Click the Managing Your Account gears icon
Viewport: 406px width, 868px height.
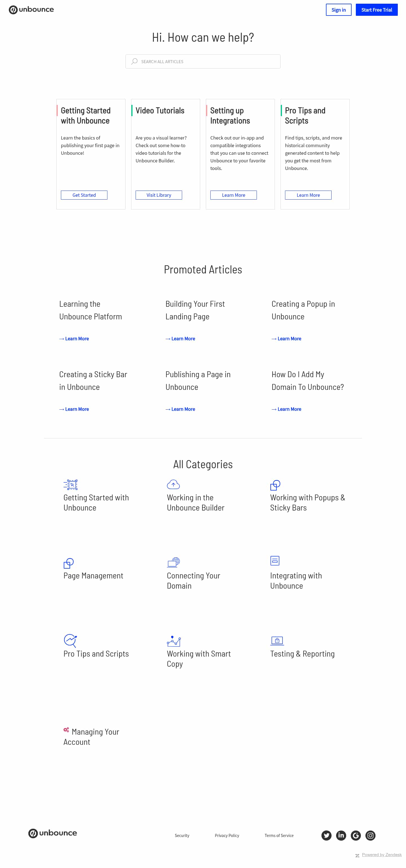coord(66,730)
